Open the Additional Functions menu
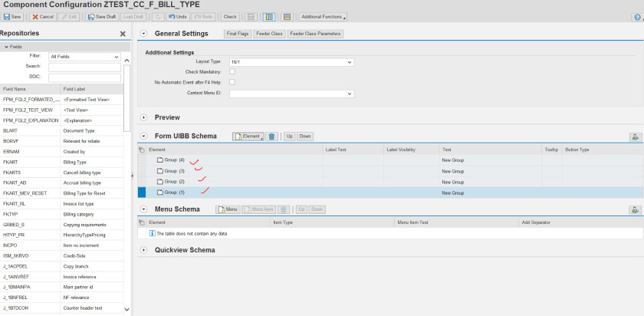Viewport: 644px width, 316px height. 322,16
